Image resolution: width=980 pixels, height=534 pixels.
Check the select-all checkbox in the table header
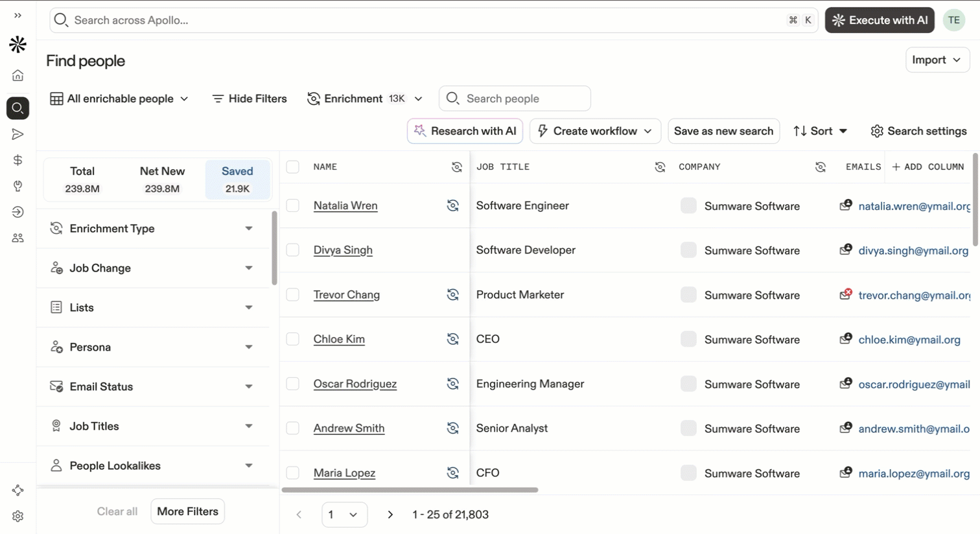pos(292,167)
